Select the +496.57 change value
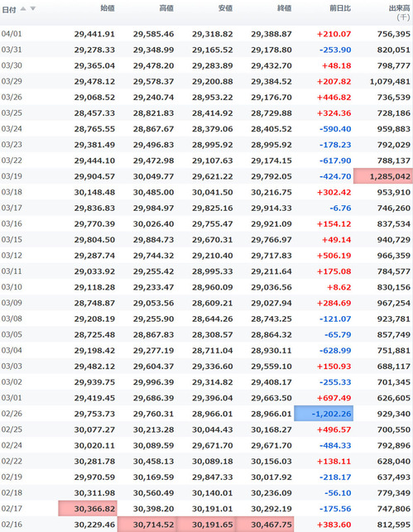The width and height of the screenshot is (413, 532). pyautogui.click(x=334, y=430)
